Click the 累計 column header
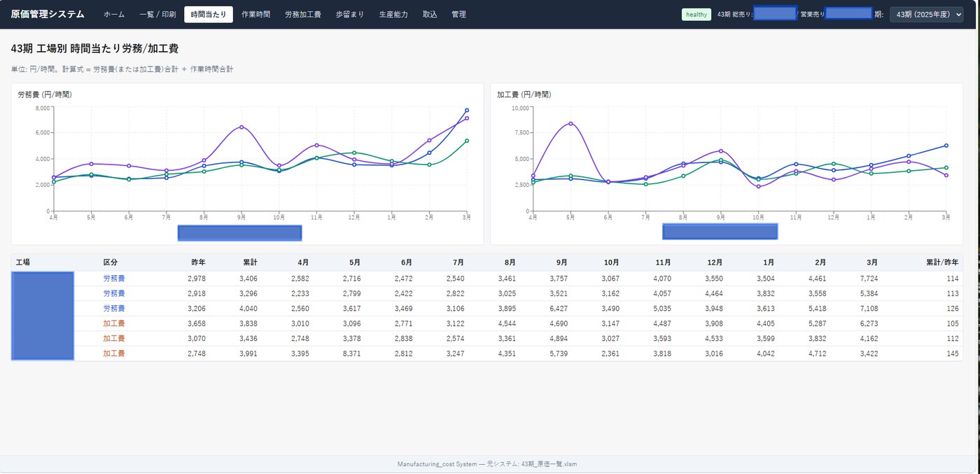The width and height of the screenshot is (980, 474). pos(250,263)
